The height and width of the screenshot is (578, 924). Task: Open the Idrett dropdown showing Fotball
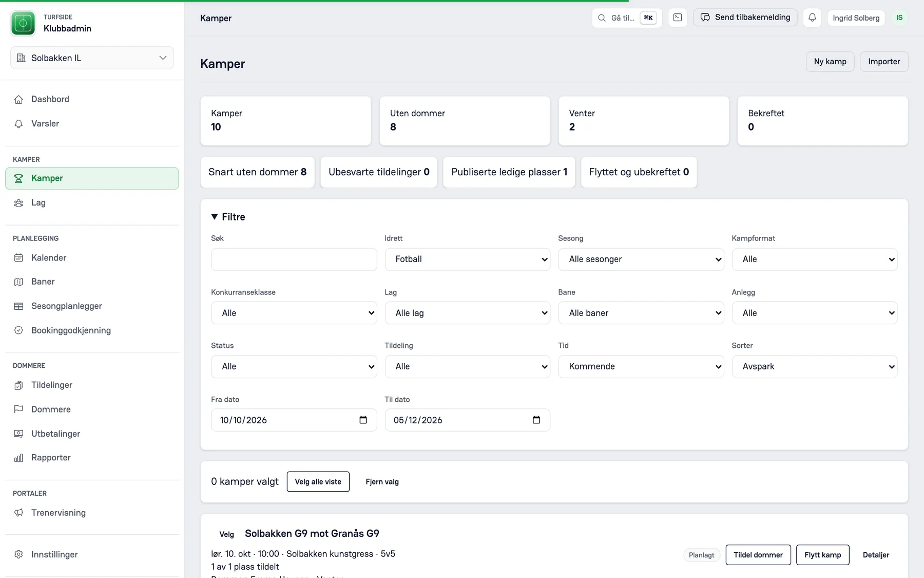(x=468, y=259)
